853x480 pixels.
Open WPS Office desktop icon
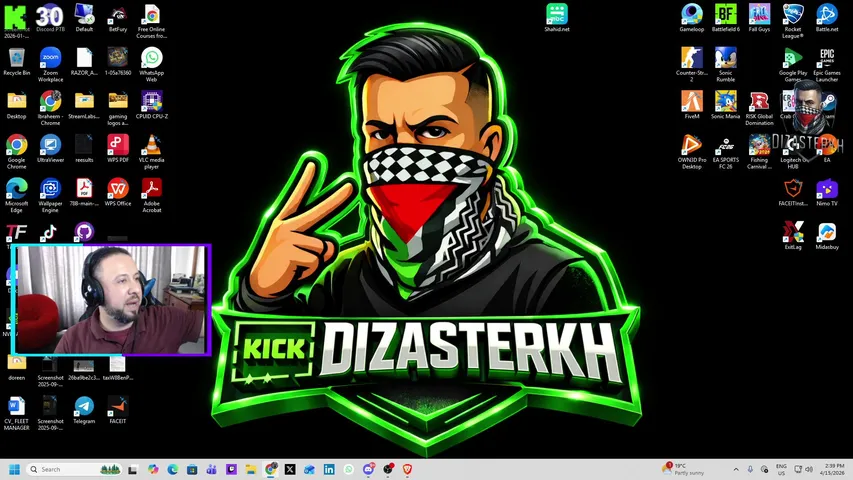pyautogui.click(x=118, y=192)
